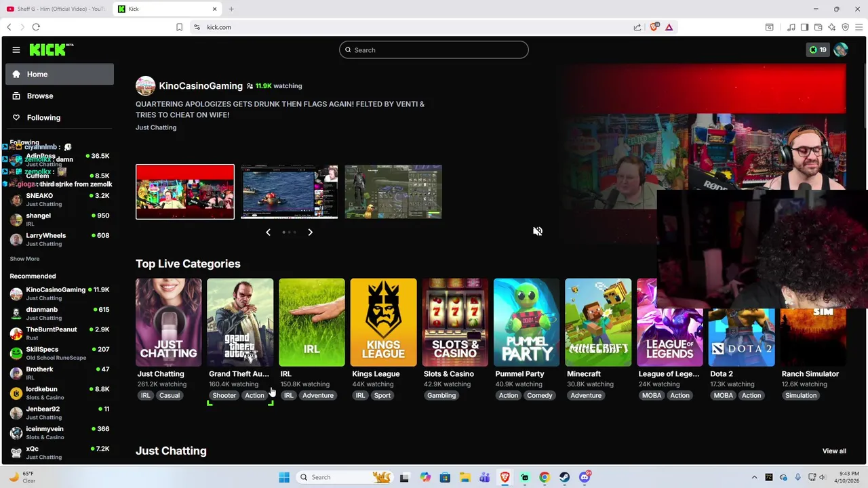Open SkillSpecs recommended channel
The width and height of the screenshot is (868, 488).
point(60,353)
